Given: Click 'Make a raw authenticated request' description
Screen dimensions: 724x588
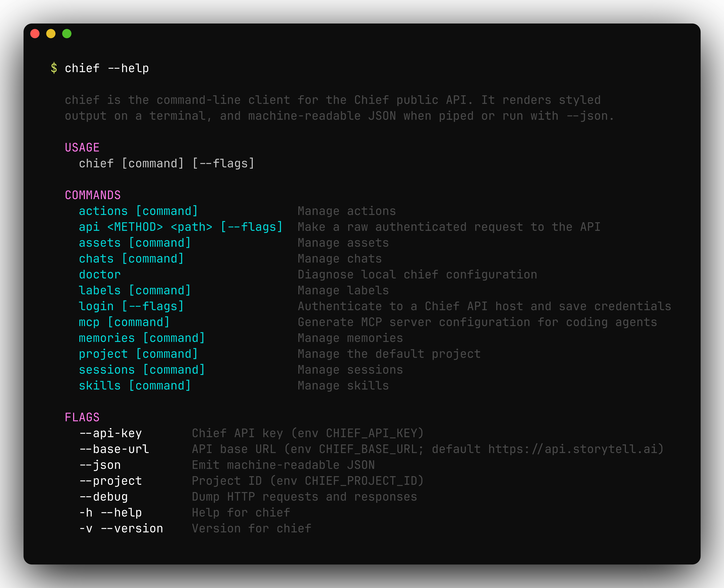Looking at the screenshot, I should [449, 227].
